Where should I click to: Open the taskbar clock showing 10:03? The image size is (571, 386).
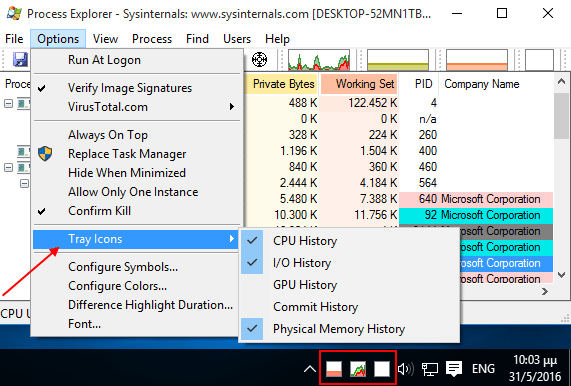(x=535, y=368)
